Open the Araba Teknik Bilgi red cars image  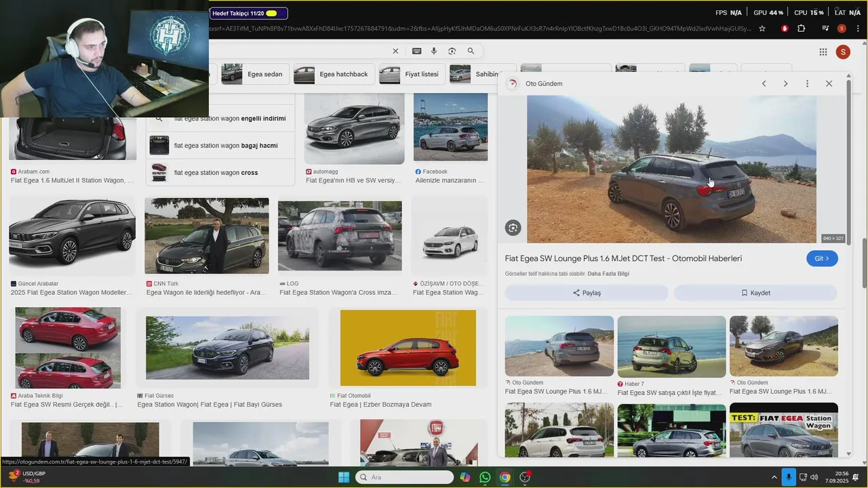[x=68, y=348]
